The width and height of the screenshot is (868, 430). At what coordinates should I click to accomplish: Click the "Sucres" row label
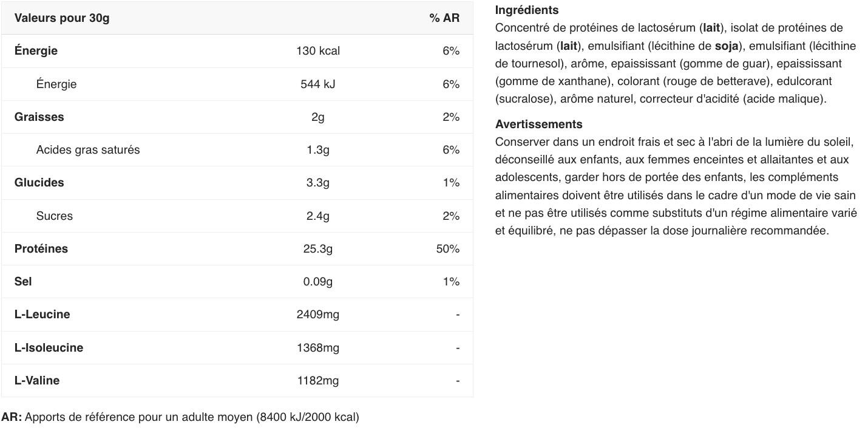(x=54, y=216)
